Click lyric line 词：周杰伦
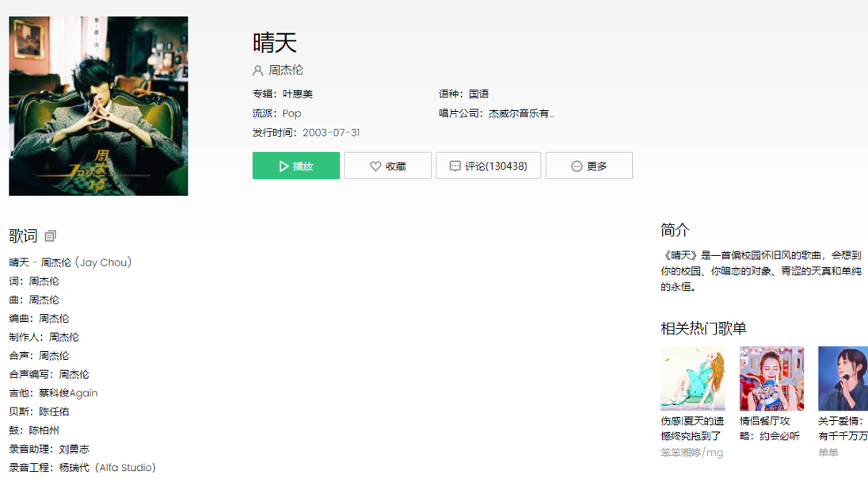 34,281
